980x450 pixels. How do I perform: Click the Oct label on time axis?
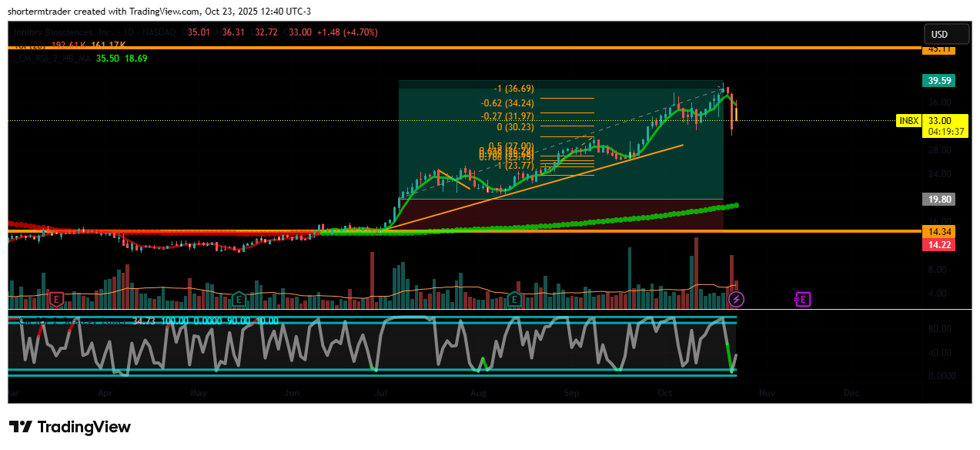665,392
